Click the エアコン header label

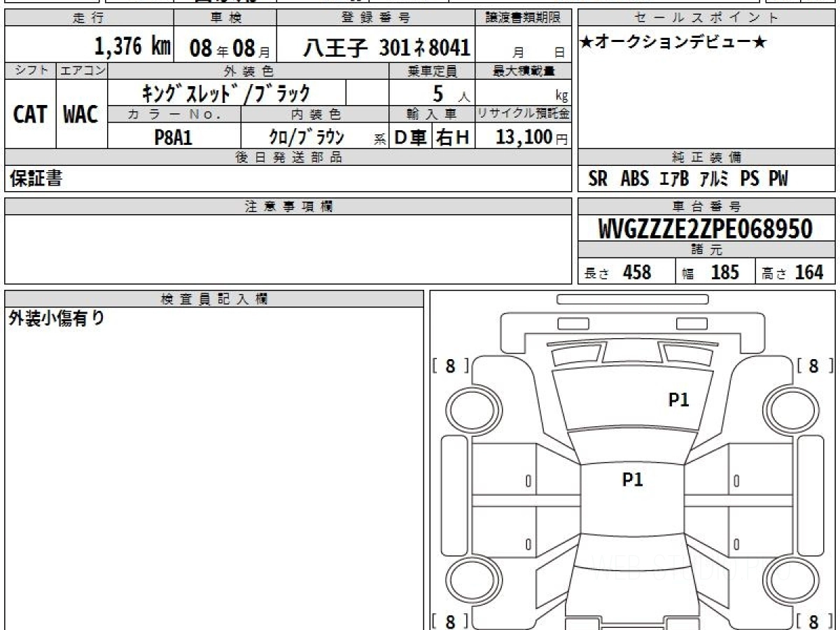tap(81, 71)
